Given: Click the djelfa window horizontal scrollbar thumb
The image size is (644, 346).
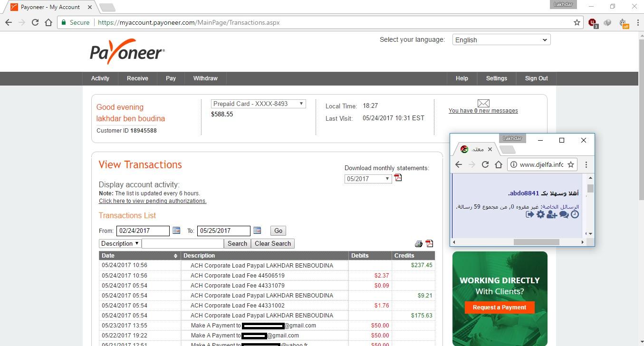Looking at the screenshot, I should coord(536,242).
